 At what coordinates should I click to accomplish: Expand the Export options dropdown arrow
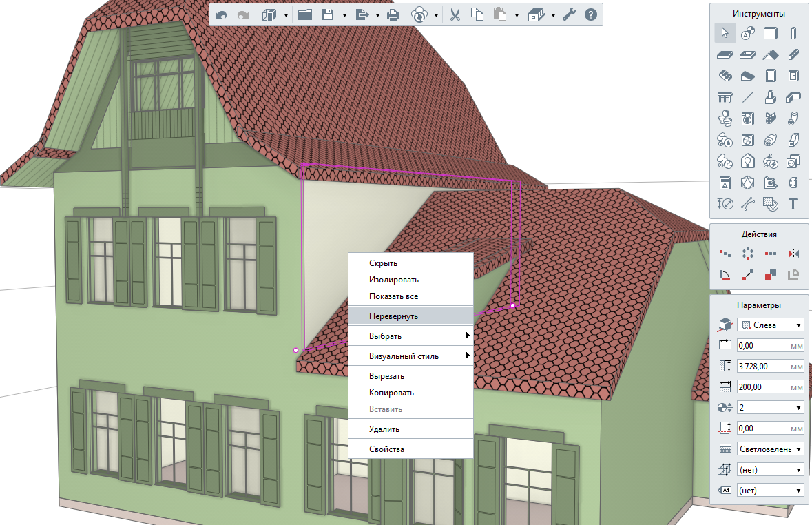point(377,16)
